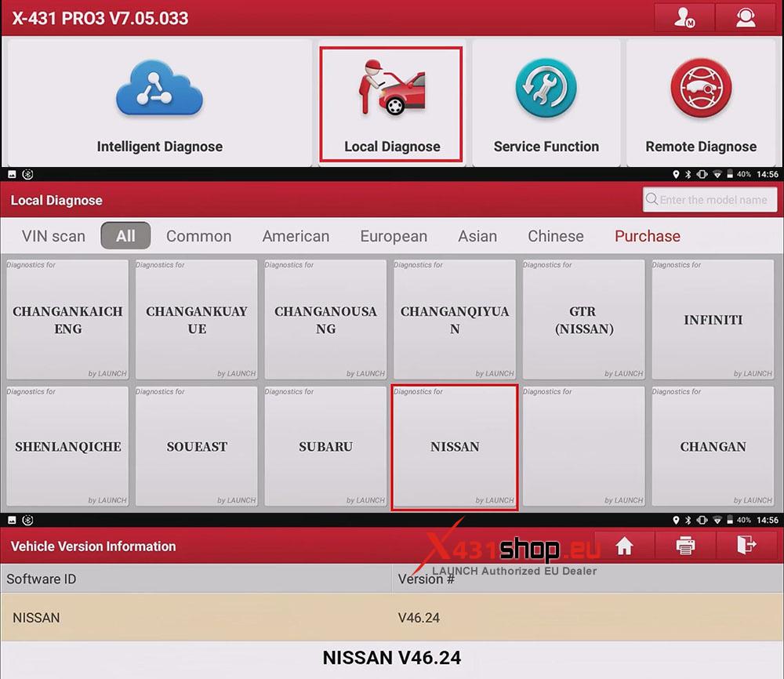Select the SUBARU diagnostics tile
Screen dimensions: 784x679
tap(325, 446)
